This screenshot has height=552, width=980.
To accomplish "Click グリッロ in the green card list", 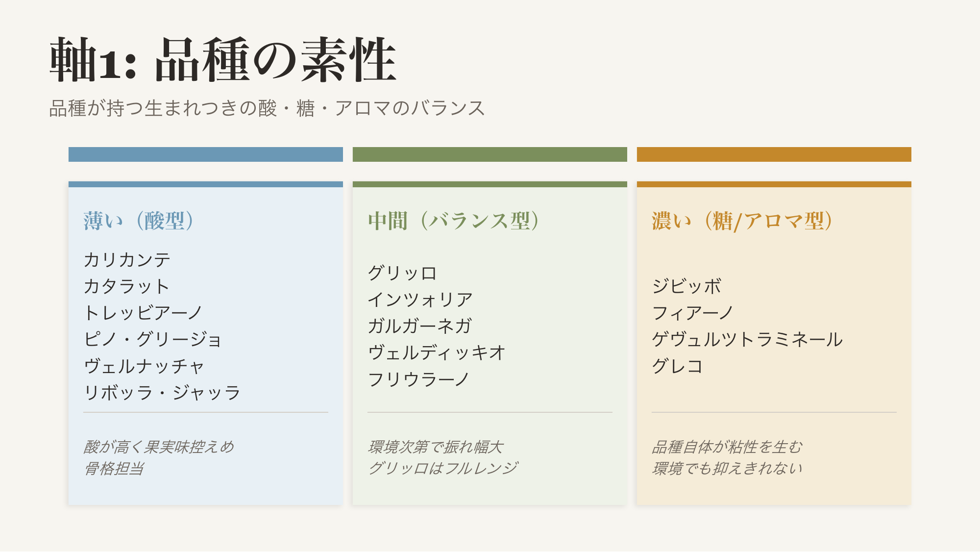I will [x=402, y=273].
